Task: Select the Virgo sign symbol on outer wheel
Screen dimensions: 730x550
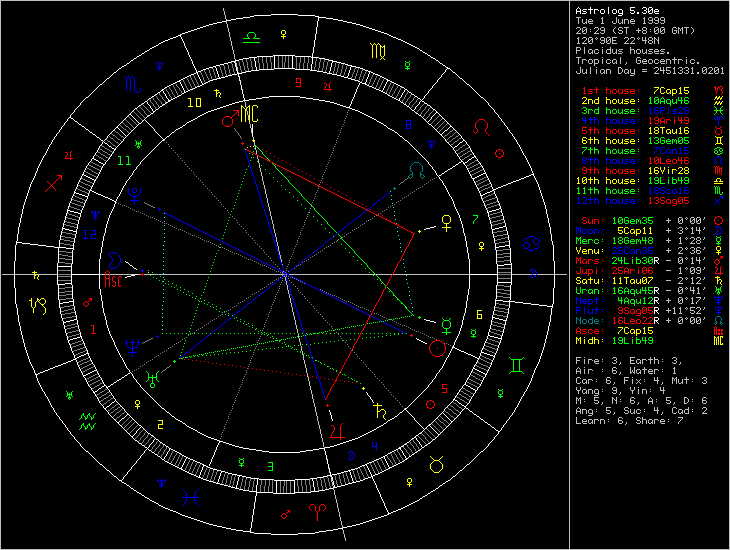Action: point(379,50)
